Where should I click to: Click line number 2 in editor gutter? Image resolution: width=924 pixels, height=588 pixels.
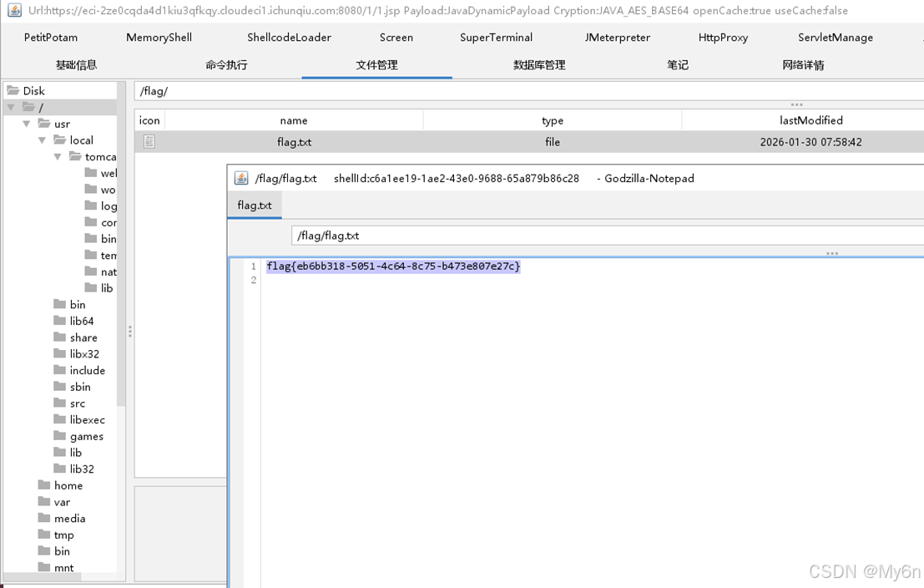(254, 280)
